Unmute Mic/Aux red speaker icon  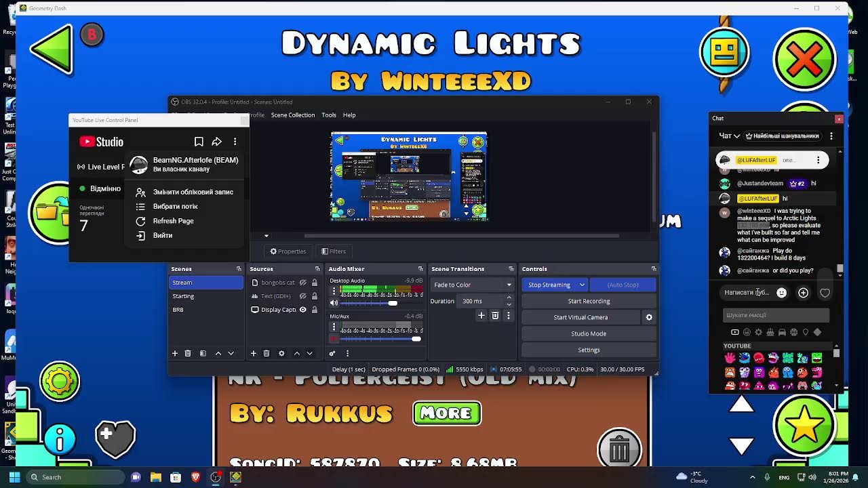[334, 339]
